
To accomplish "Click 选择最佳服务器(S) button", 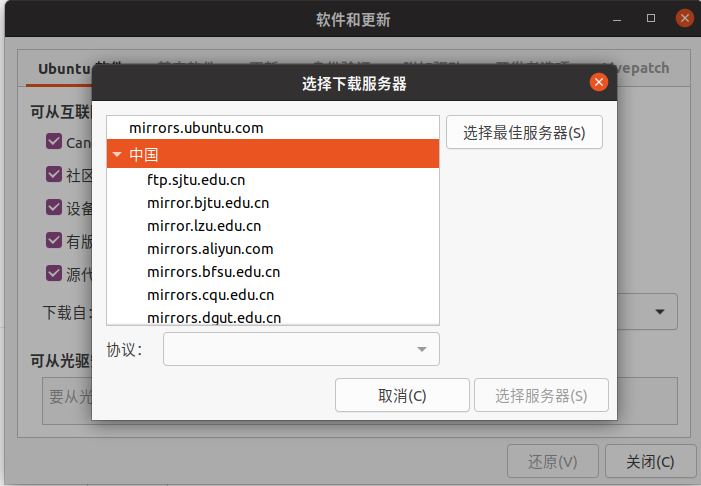I will [524, 132].
